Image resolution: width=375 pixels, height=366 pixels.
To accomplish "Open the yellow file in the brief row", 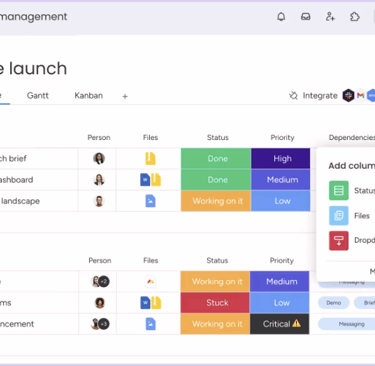I will click(x=150, y=159).
